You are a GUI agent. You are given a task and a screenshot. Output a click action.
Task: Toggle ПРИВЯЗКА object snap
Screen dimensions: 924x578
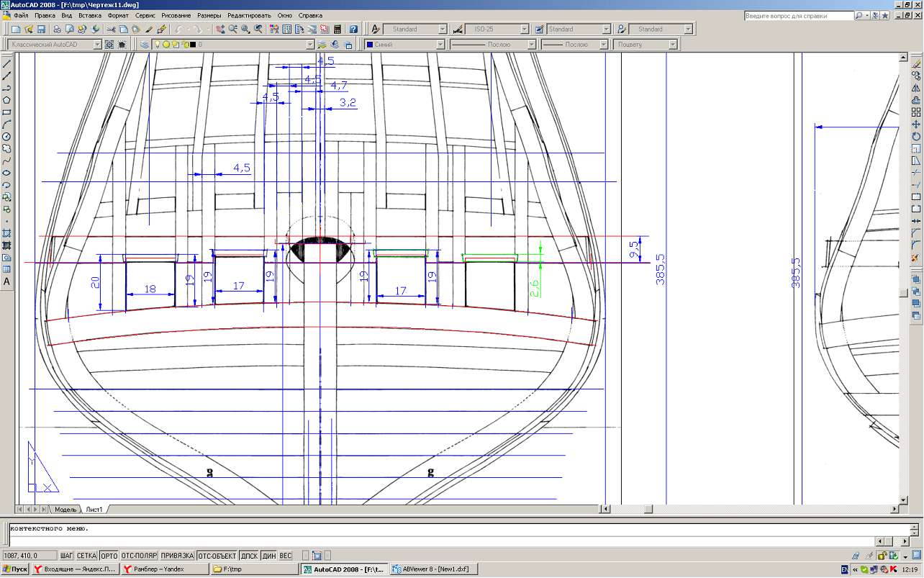(177, 556)
